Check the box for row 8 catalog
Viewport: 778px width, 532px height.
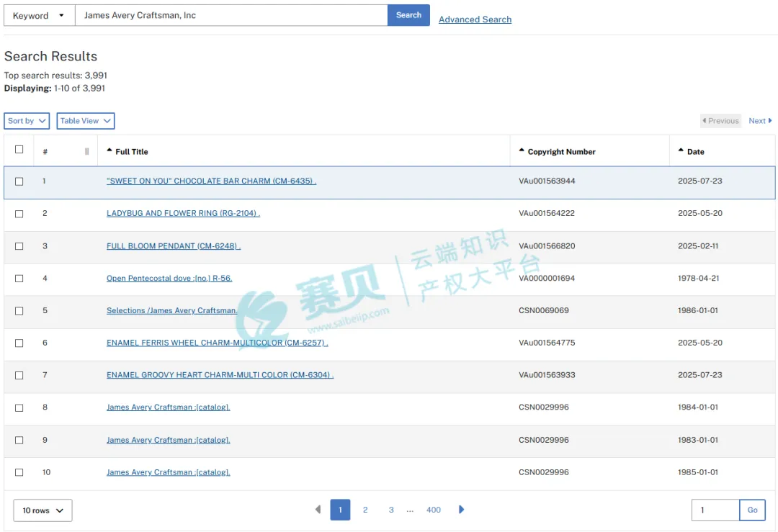[19, 407]
